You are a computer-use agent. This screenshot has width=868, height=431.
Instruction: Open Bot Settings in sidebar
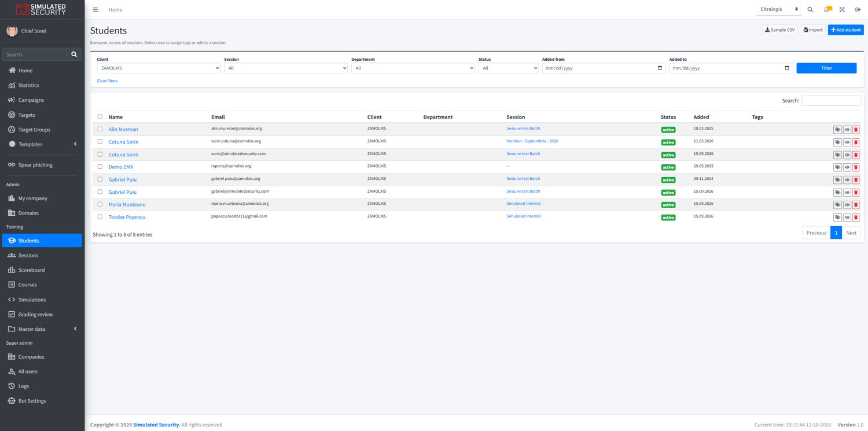pos(42,401)
